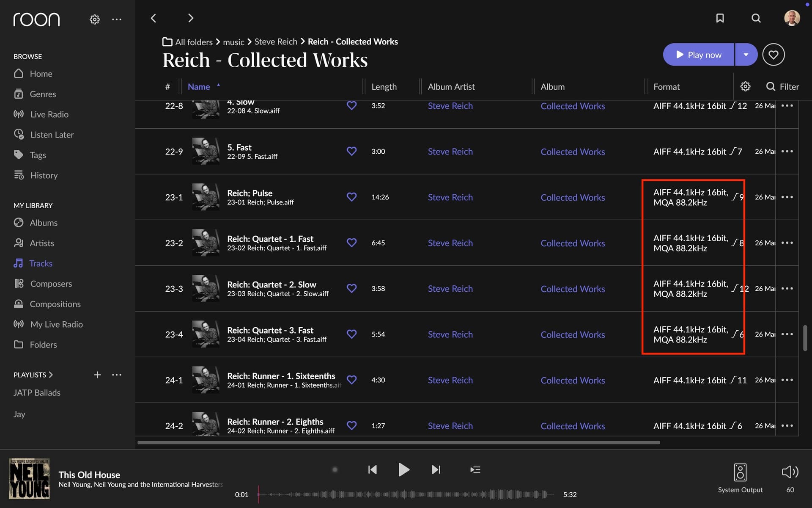Image resolution: width=812 pixels, height=508 pixels.
Task: Select the Folders library icon
Action: click(x=19, y=345)
